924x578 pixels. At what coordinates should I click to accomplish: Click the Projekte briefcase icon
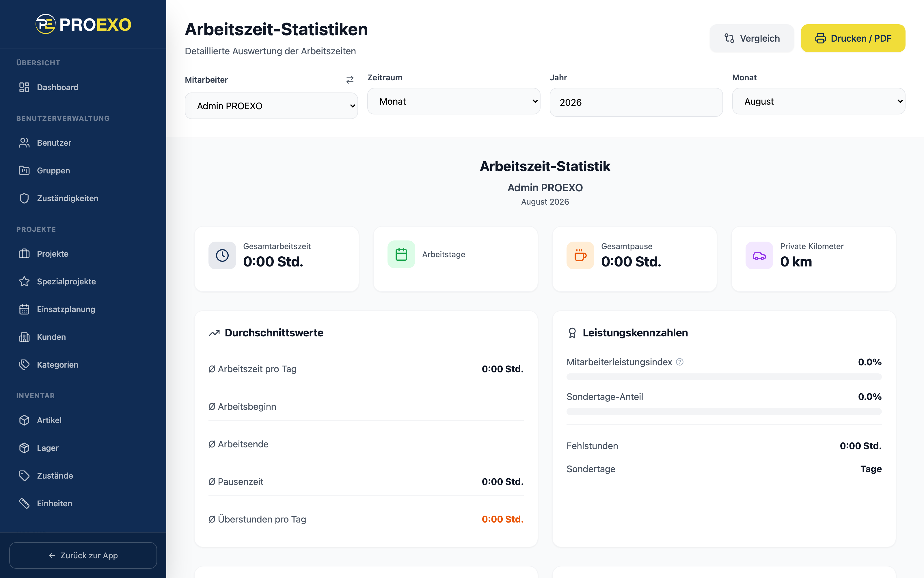tap(24, 253)
